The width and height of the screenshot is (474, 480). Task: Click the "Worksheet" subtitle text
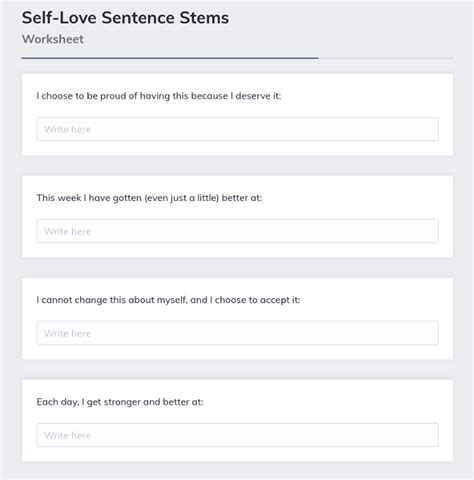coord(53,39)
